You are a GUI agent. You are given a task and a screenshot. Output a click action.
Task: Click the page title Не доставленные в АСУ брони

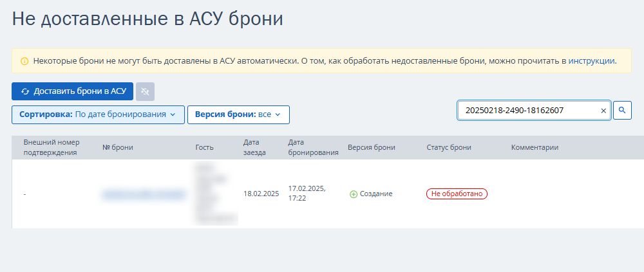pyautogui.click(x=148, y=19)
